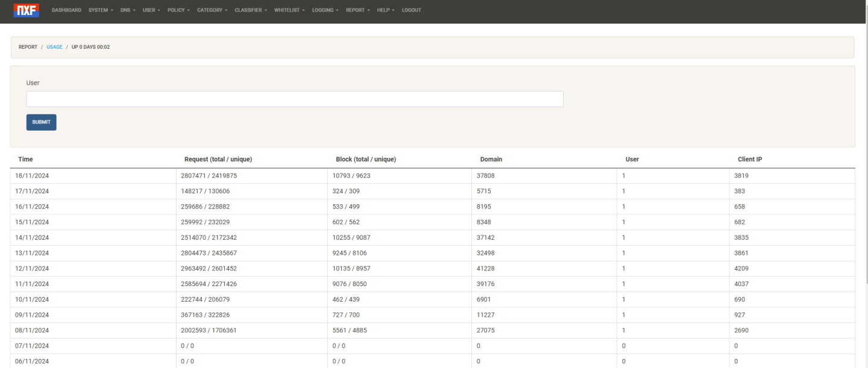Viewport: 868px width, 368px height.
Task: Expand the Policy dropdown menu
Action: (178, 10)
